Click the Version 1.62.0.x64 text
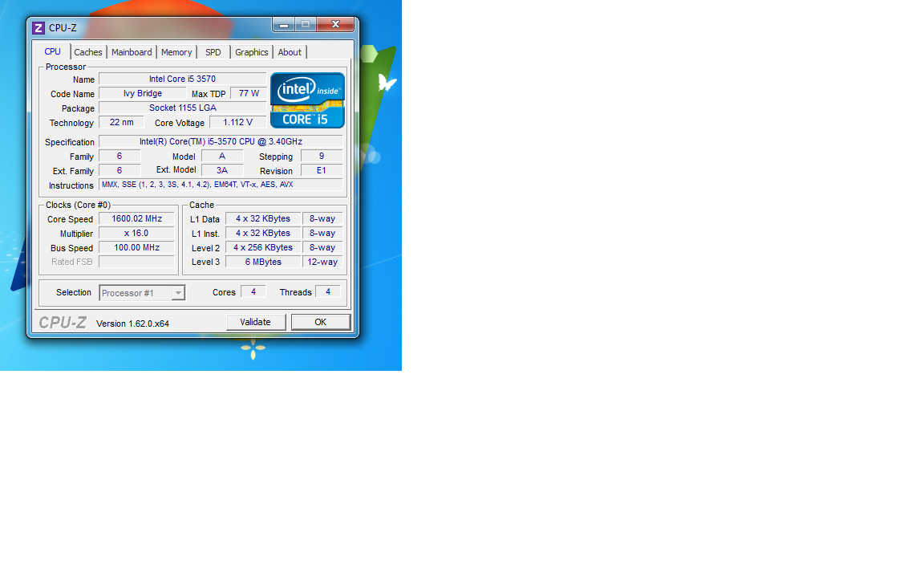The height and width of the screenshot is (578, 924). (132, 324)
